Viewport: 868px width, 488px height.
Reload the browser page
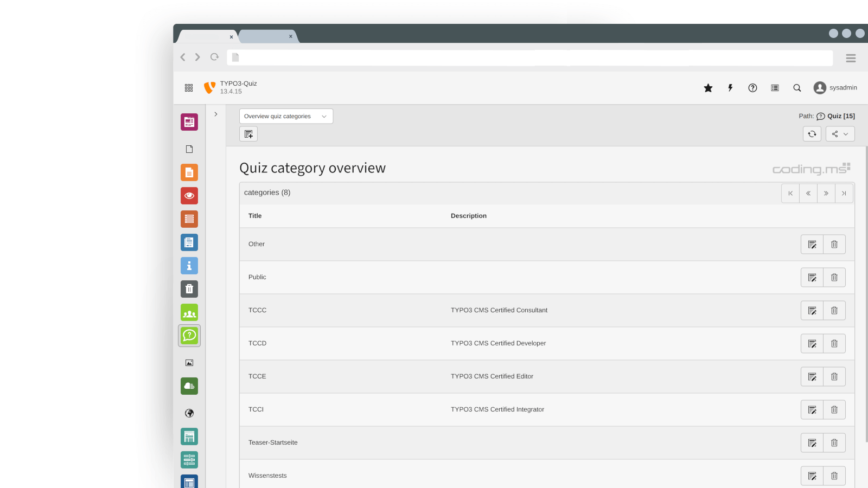pyautogui.click(x=215, y=57)
